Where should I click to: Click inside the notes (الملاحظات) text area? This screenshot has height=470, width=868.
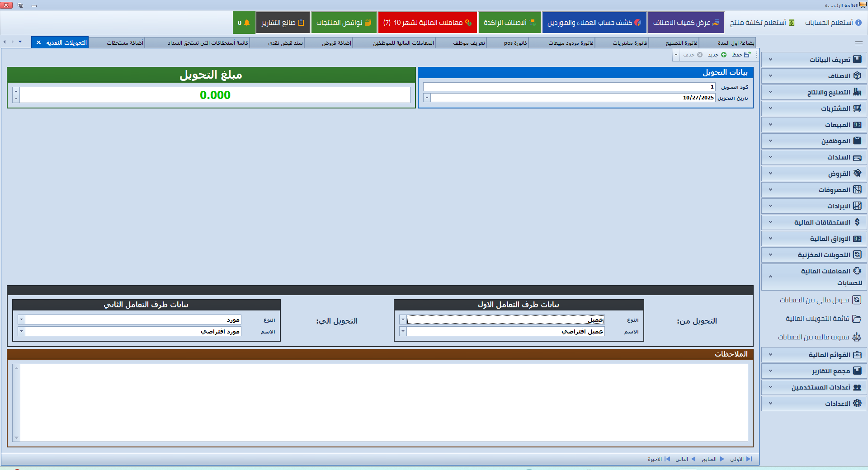tap(384, 403)
